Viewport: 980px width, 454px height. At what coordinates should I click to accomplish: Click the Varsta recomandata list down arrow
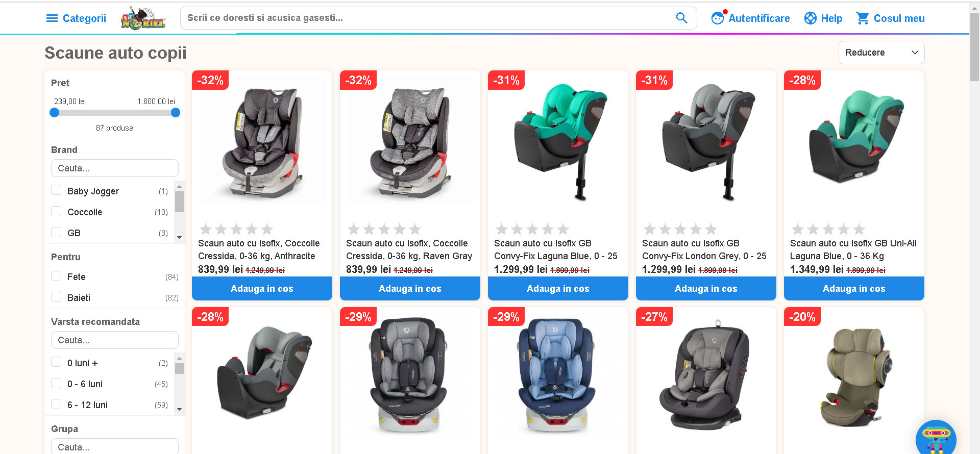point(179,409)
